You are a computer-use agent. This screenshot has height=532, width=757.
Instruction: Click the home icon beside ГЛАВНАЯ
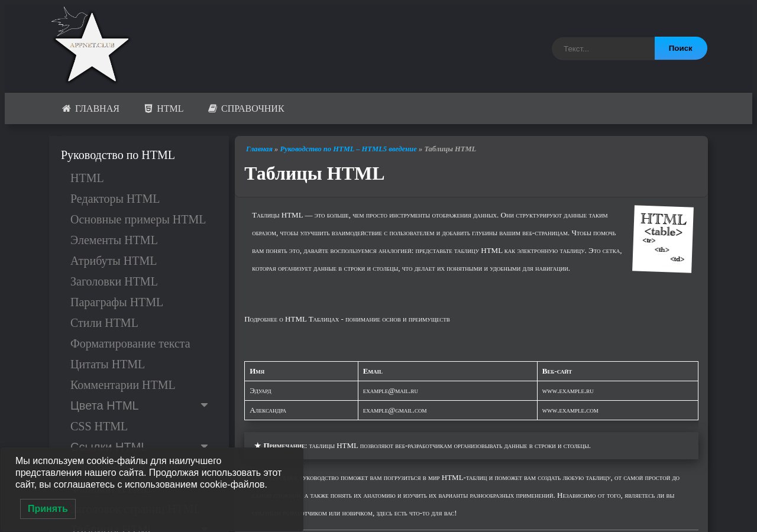point(66,109)
